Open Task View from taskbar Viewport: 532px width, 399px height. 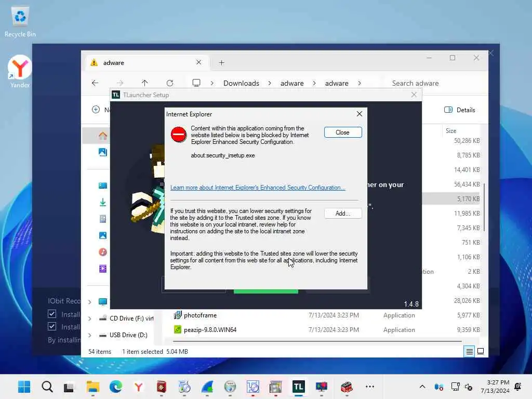tap(69, 387)
